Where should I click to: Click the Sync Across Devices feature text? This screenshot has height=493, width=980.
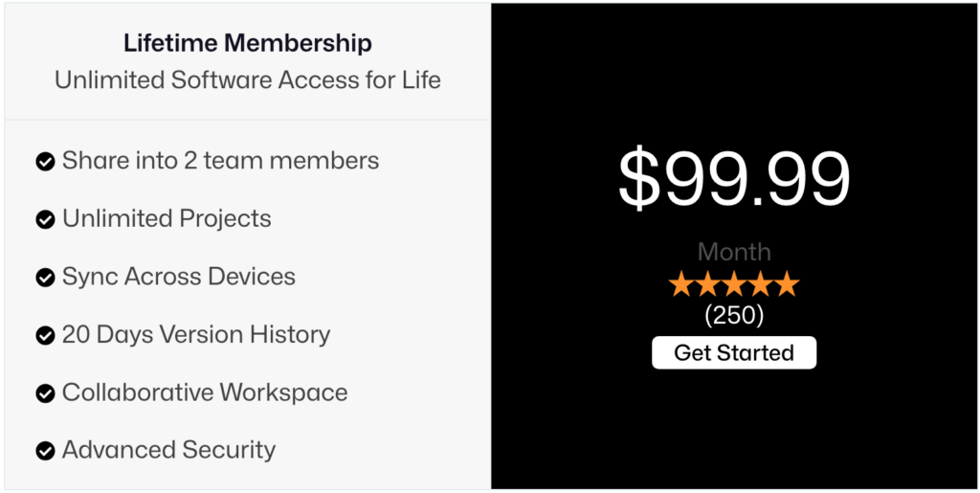tap(179, 277)
